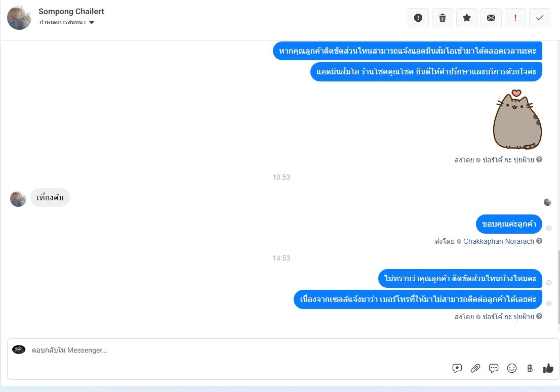Open quick reply chat bubble icon
560x392 pixels.
(x=493, y=368)
